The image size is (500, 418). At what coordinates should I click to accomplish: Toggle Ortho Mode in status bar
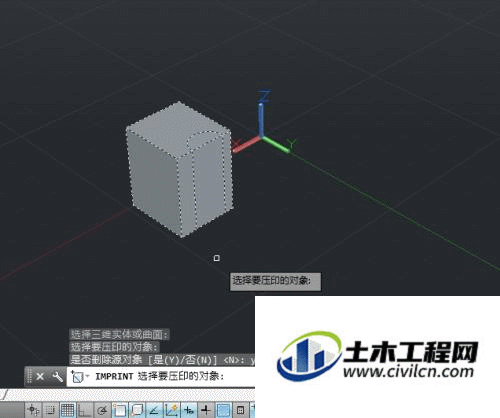[x=85, y=410]
